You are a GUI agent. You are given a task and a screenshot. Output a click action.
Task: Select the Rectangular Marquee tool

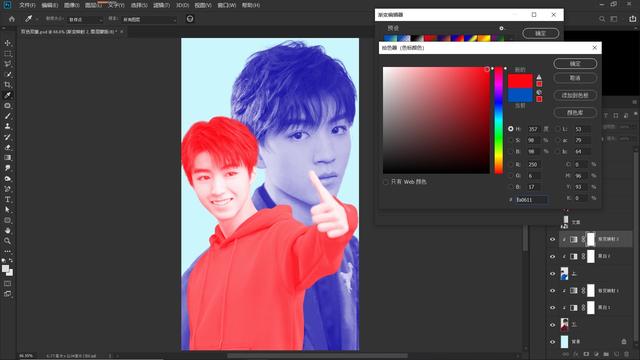pos(7,53)
